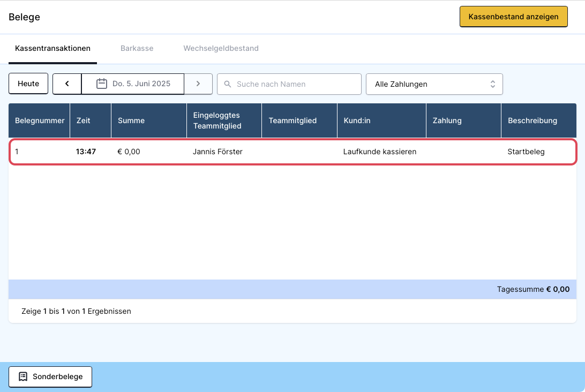Switch to the Barkasse tab
The width and height of the screenshot is (585, 392).
pos(137,49)
